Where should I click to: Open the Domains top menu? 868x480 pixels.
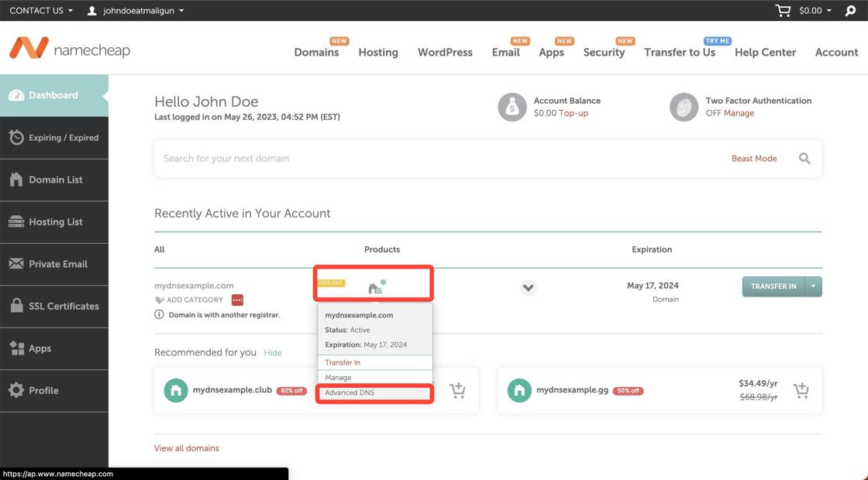[316, 52]
